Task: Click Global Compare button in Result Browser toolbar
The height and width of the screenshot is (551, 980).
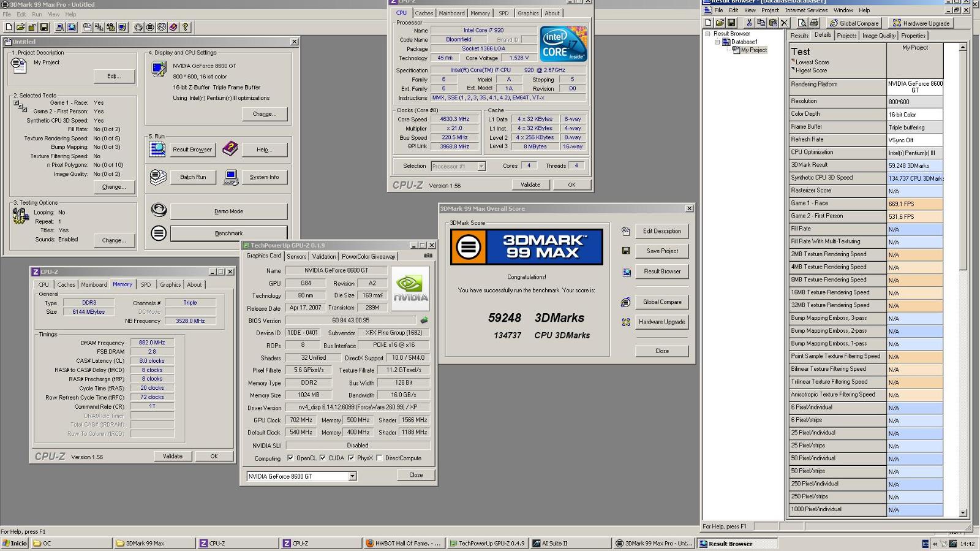Action: (854, 23)
